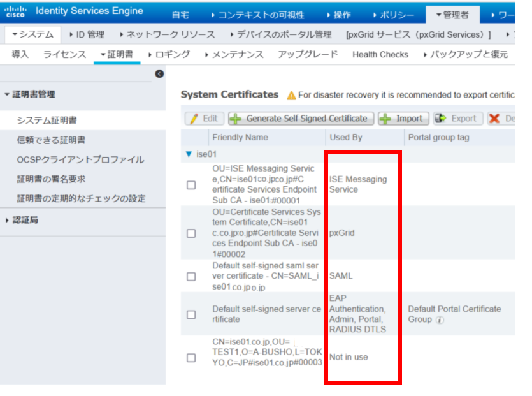532x396 pixels.
Task: Switch to the Health Checks tab
Action: coord(380,55)
